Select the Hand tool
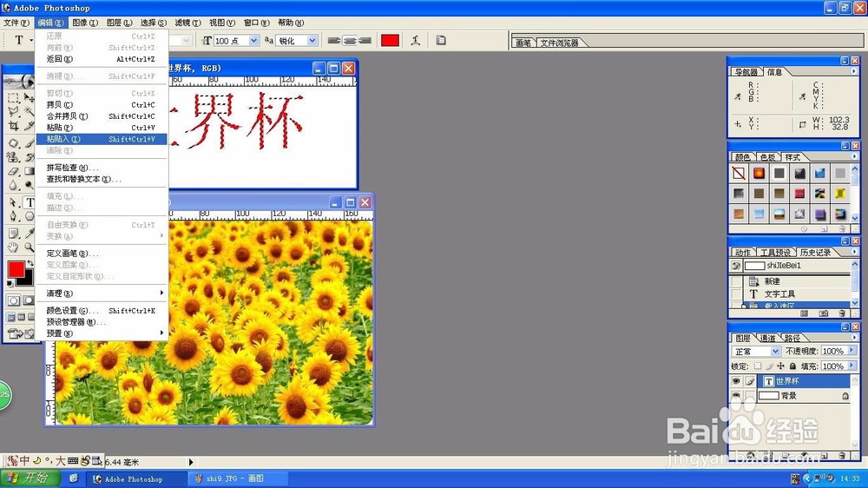868x488 pixels. (x=13, y=247)
